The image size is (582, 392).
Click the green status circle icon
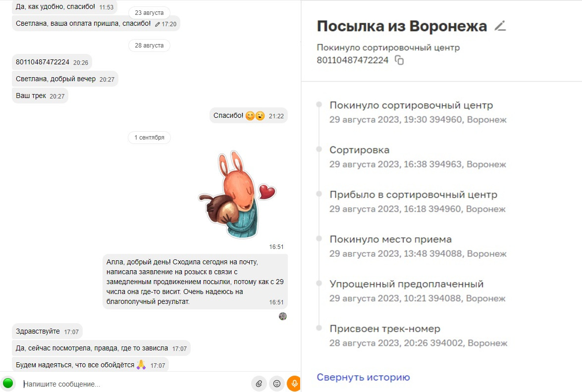(8, 383)
